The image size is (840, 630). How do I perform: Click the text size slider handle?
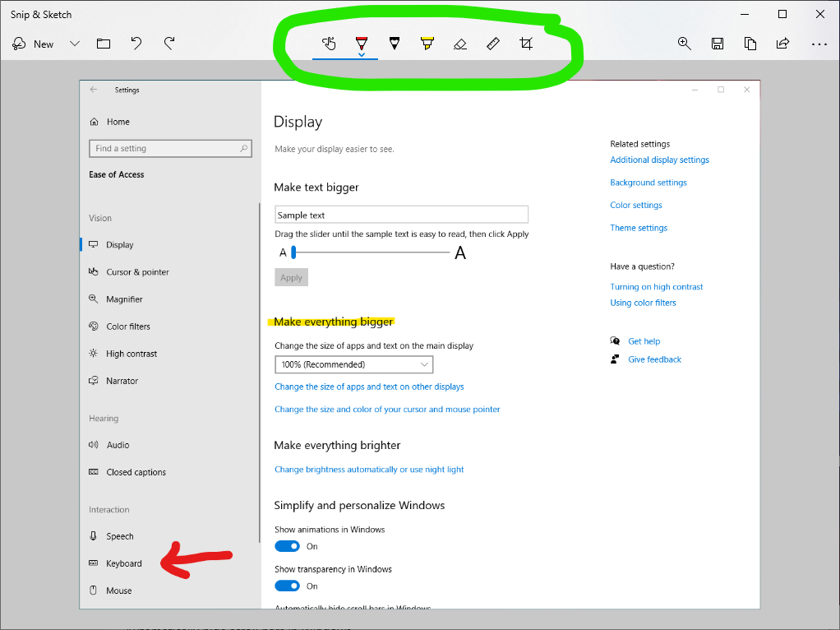pos(293,252)
